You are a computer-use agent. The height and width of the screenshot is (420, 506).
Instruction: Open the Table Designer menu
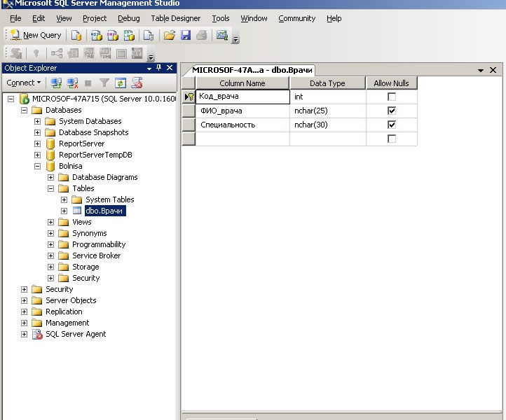175,18
